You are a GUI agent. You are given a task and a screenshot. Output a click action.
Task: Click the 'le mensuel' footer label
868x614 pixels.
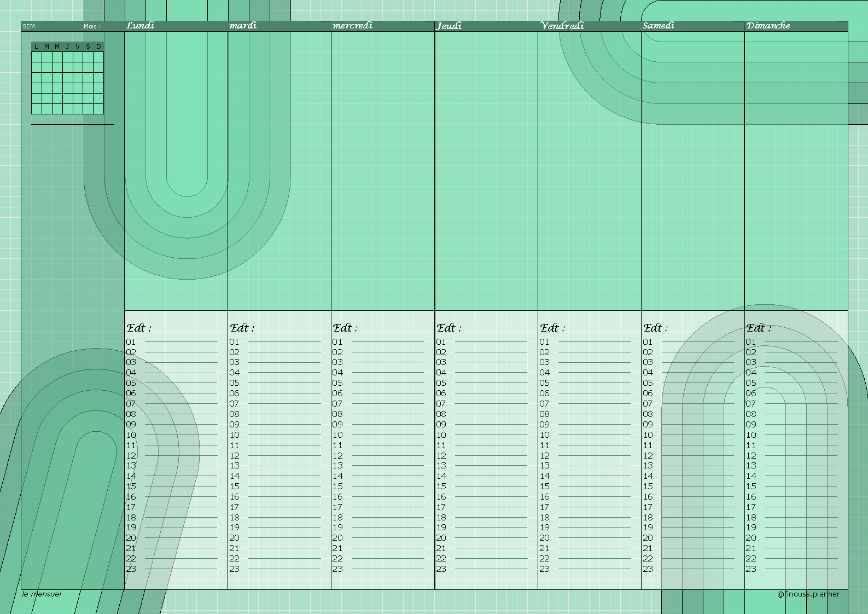click(42, 594)
